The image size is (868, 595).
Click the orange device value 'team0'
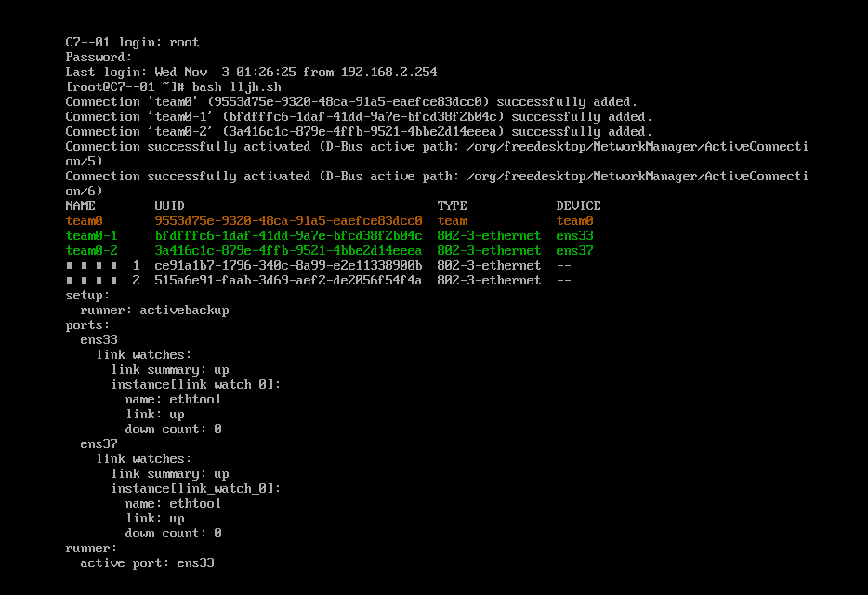click(x=574, y=221)
